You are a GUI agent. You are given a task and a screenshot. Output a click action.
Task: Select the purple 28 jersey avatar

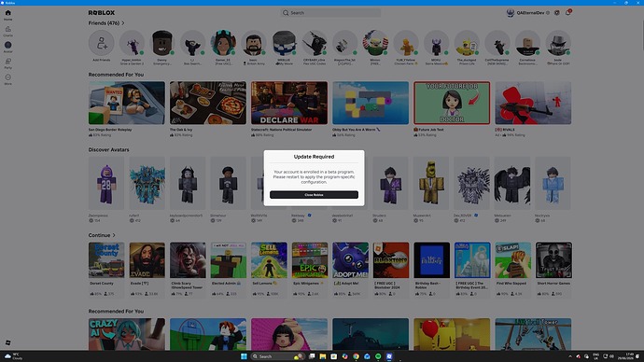106,183
